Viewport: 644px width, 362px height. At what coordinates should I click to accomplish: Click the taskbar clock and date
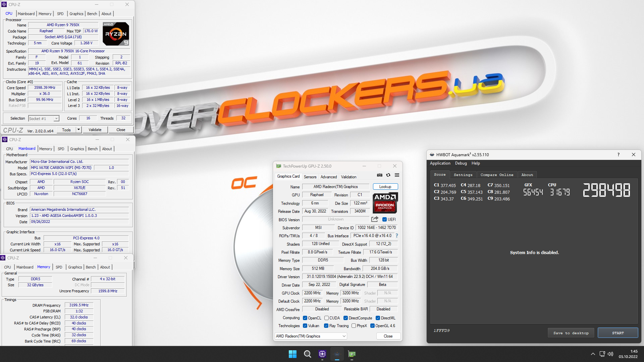pyautogui.click(x=628, y=354)
